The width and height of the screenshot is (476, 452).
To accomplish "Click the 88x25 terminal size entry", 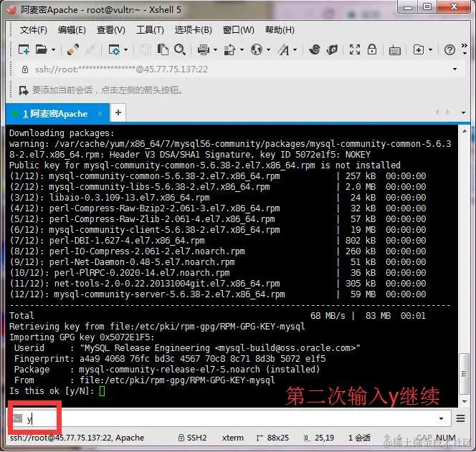I will tap(272, 438).
